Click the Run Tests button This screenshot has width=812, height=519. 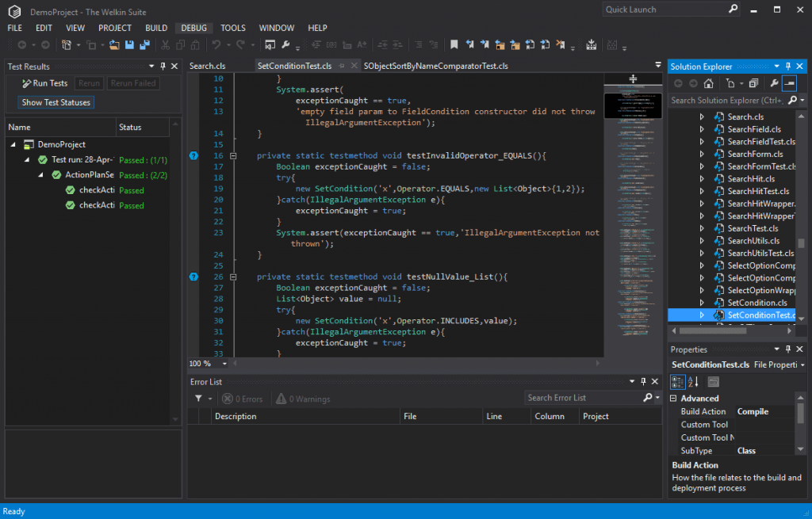(44, 83)
